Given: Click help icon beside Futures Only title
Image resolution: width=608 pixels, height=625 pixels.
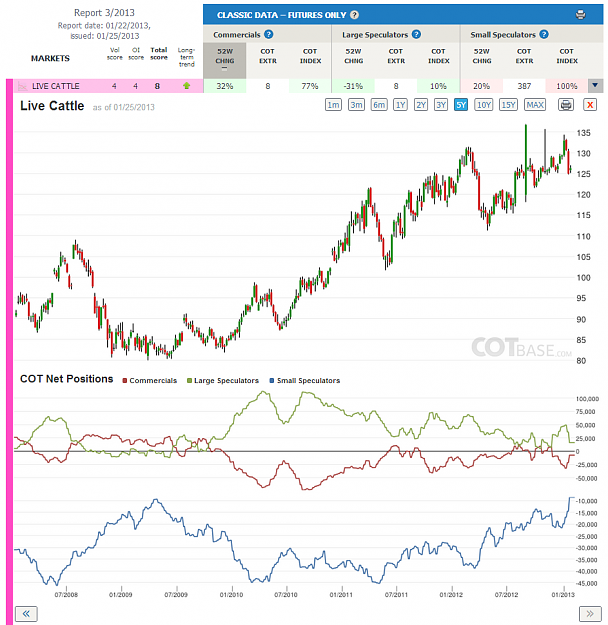Looking at the screenshot, I should 354,15.
